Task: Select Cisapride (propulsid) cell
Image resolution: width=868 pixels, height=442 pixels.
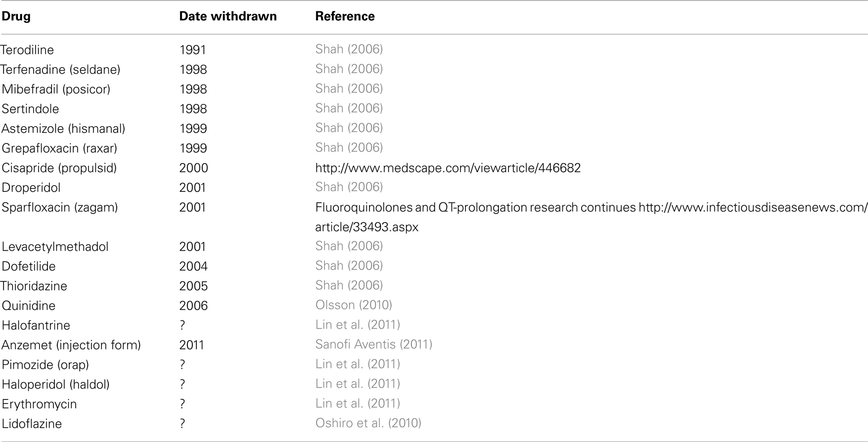Action: pos(59,168)
